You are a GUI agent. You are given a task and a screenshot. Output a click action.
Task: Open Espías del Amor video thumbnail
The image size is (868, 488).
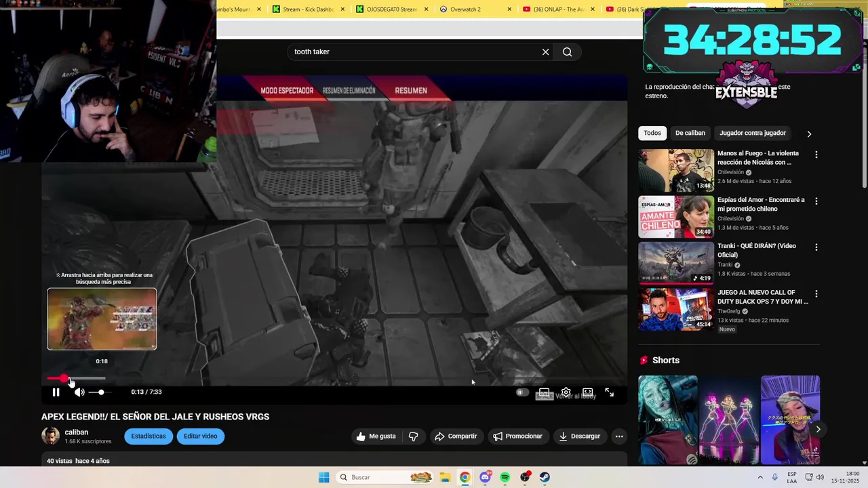point(676,217)
